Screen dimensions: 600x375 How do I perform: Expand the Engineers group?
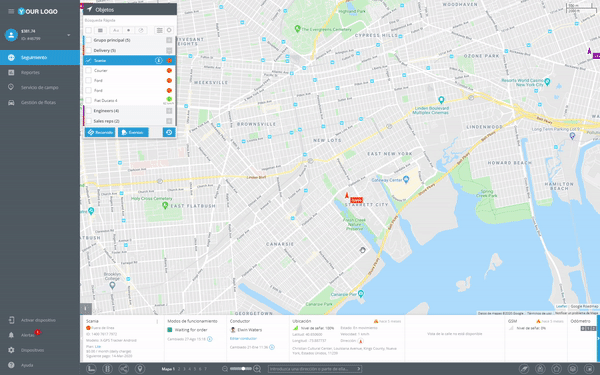click(169, 111)
